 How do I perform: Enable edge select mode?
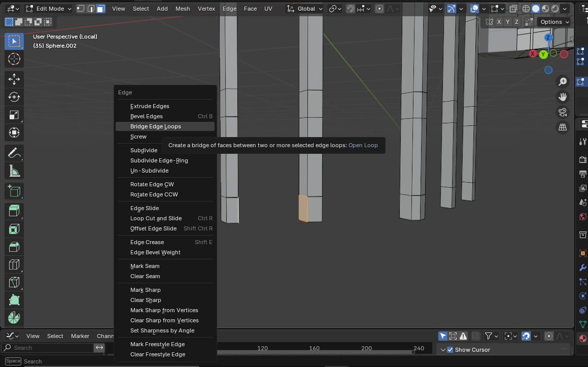click(91, 9)
